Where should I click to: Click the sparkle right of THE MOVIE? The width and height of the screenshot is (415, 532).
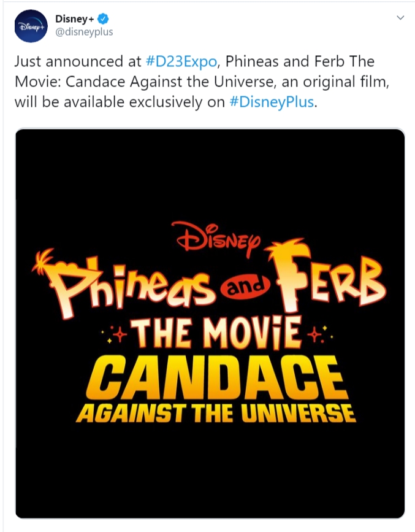pos(316,335)
